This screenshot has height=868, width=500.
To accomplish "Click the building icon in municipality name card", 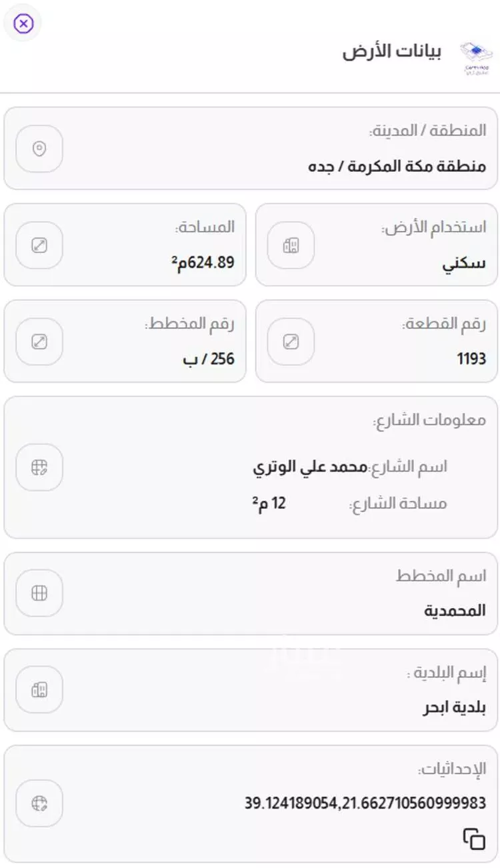I will click(x=39, y=689).
